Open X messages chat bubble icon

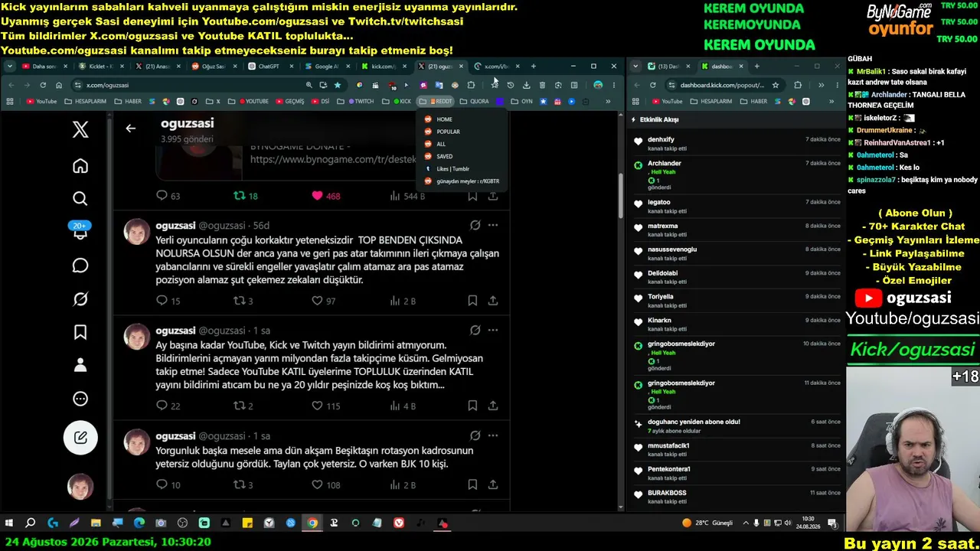[80, 266]
